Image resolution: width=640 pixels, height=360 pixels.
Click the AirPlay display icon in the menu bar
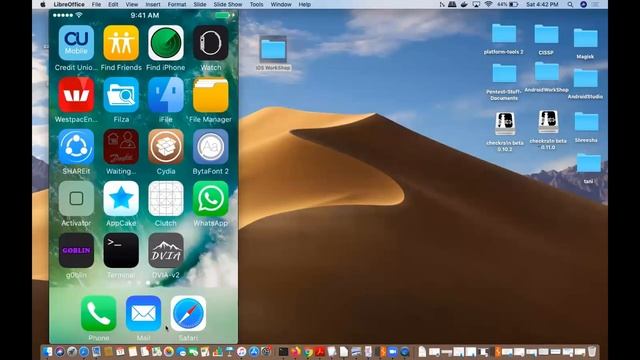pyautogui.click(x=476, y=4)
